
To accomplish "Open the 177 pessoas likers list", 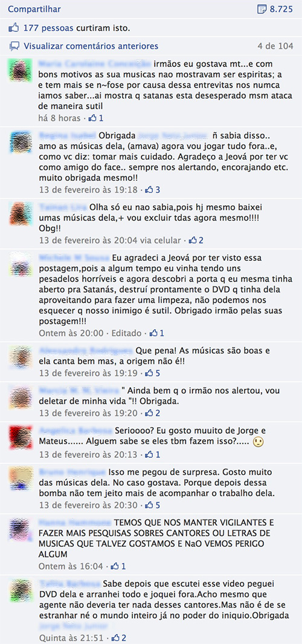I will (49, 29).
